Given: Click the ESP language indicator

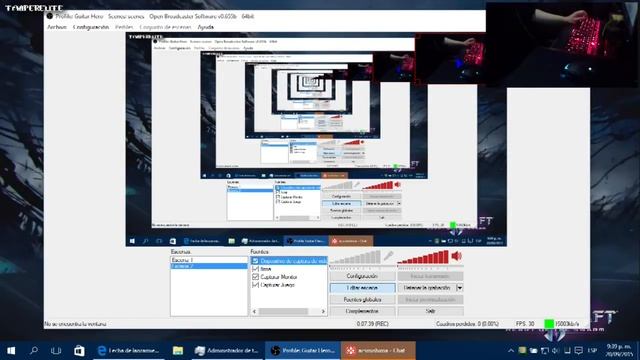Looking at the screenshot, I should (592, 351).
